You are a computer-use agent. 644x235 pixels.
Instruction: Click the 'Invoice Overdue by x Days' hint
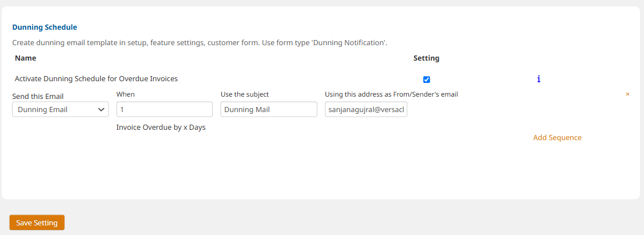point(161,128)
